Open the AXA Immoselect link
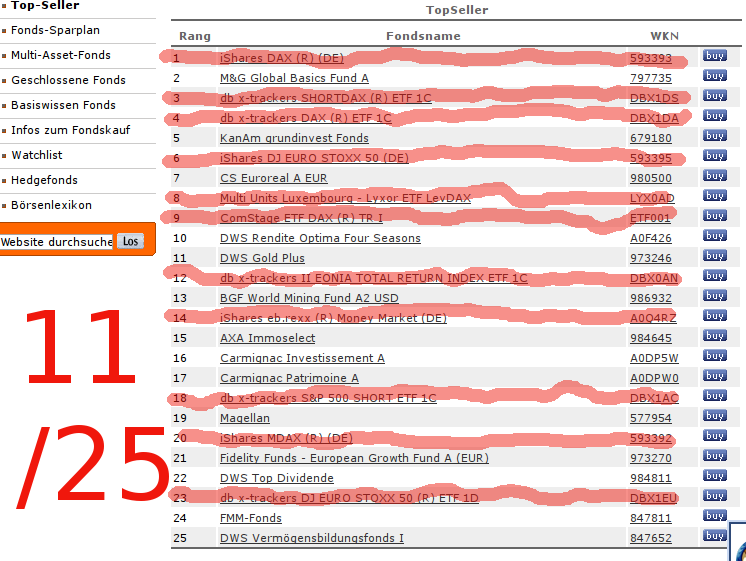This screenshot has width=746, height=561. click(267, 338)
